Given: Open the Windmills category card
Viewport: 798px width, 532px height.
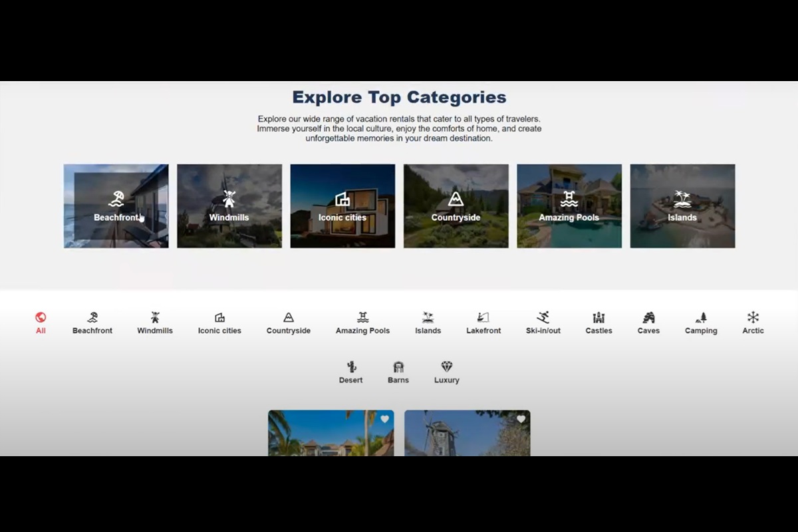Looking at the screenshot, I should [229, 206].
